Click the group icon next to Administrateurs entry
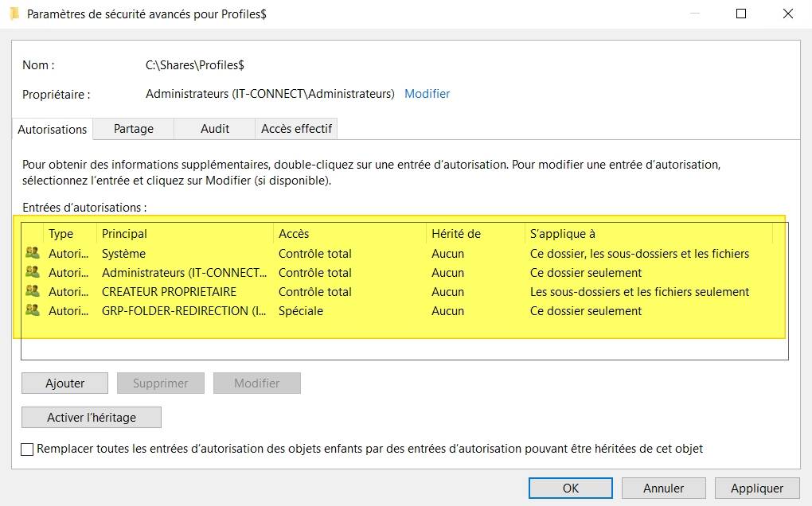The width and height of the screenshot is (812, 506). (x=32, y=273)
